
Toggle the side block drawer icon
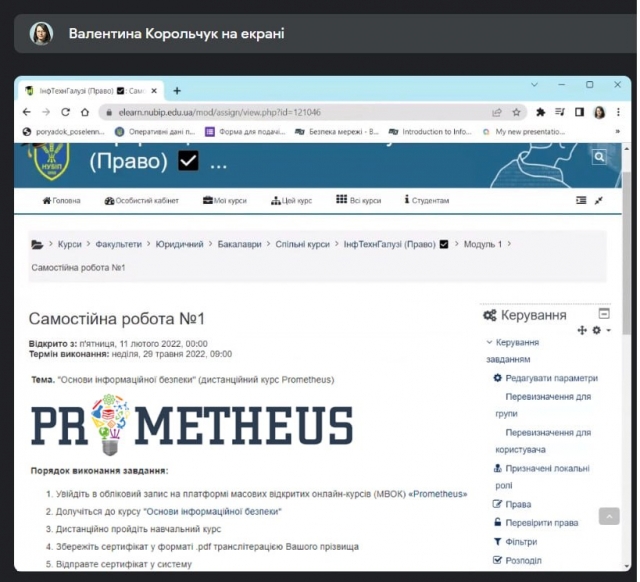click(581, 200)
